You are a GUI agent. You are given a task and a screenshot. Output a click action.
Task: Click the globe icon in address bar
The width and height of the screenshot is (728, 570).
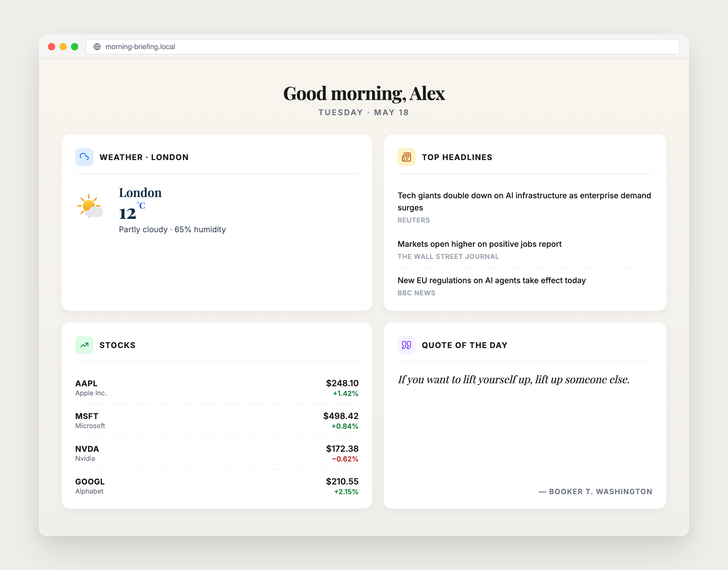point(97,47)
